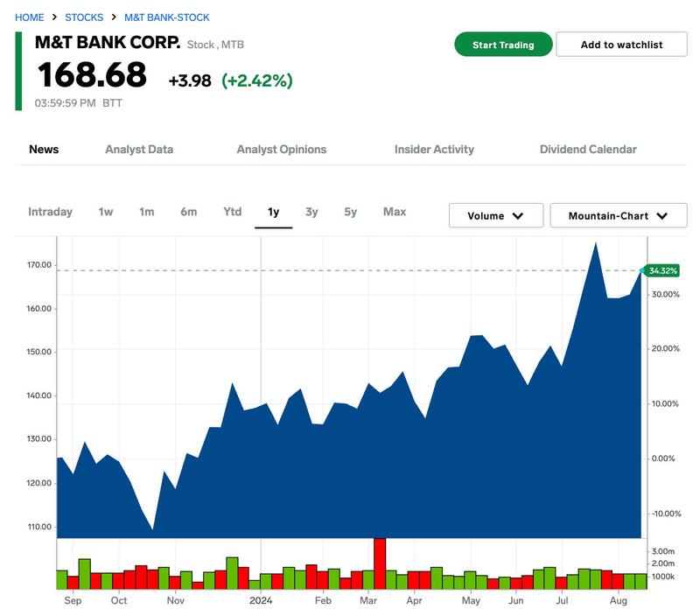The image size is (700, 616).
Task: Click the HOME breadcrumb link
Action: click(x=30, y=17)
